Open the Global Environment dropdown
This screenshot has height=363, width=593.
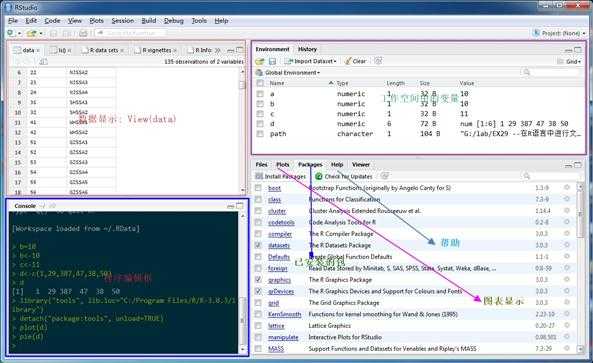288,72
